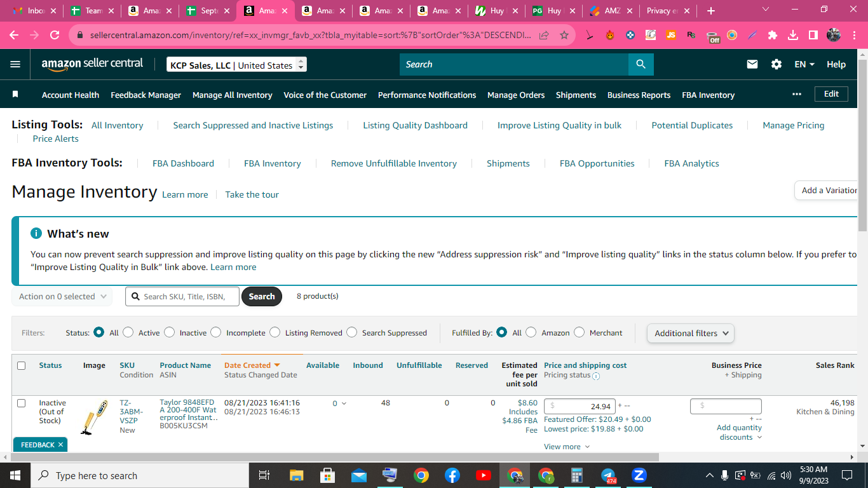Open the Take the tour link
Screen dimensions: 868x488
click(252, 194)
